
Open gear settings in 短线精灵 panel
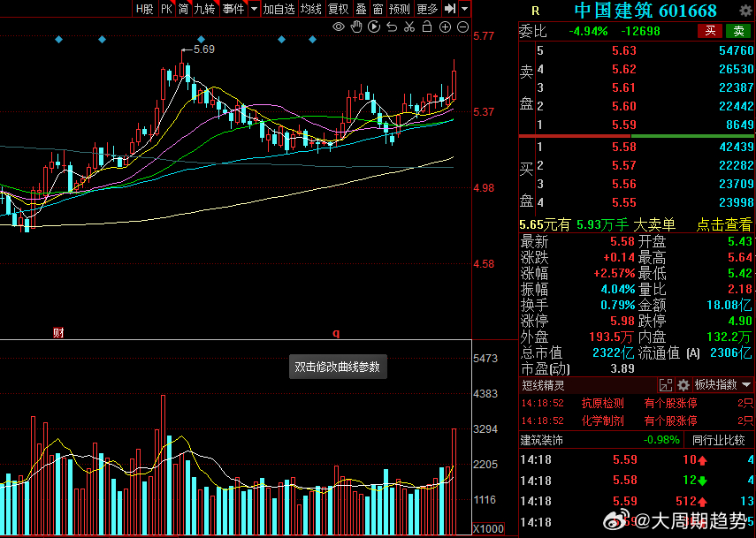pyautogui.click(x=683, y=385)
